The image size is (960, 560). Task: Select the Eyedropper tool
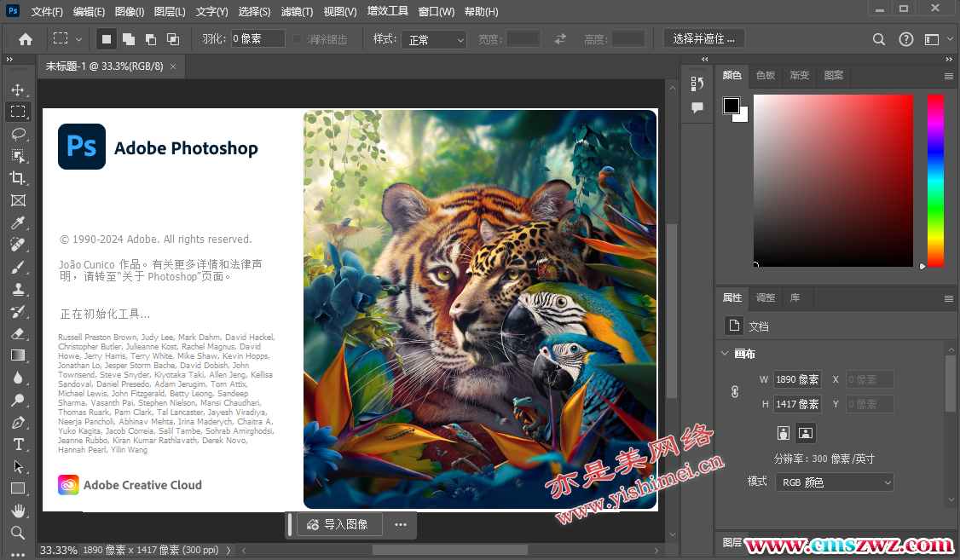pos(18,222)
